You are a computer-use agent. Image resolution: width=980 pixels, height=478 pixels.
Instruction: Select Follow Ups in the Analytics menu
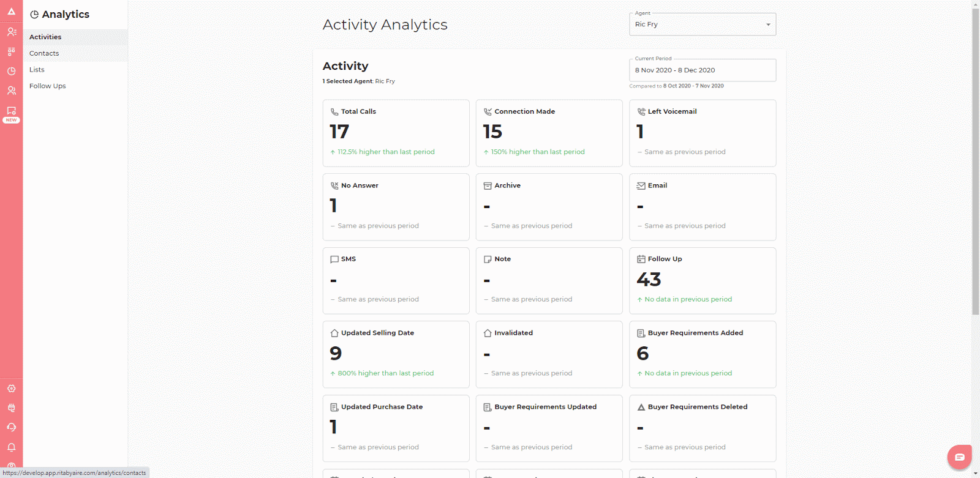coord(75,86)
